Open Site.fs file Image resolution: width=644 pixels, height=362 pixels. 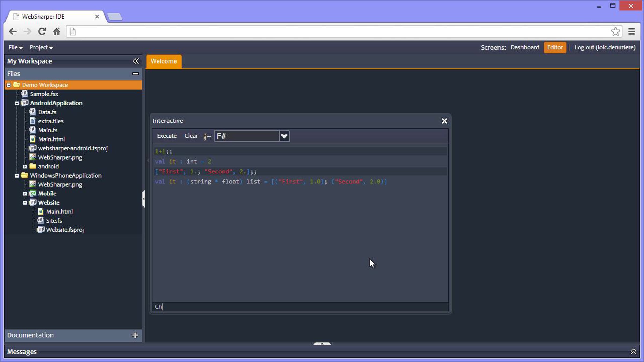[x=54, y=221]
